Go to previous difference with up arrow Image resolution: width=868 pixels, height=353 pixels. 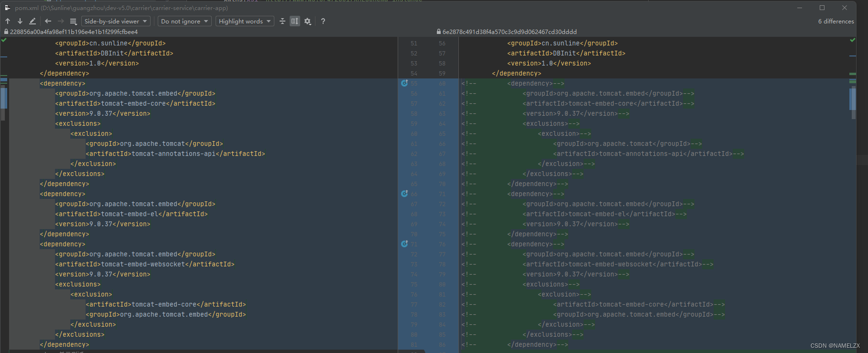point(8,21)
